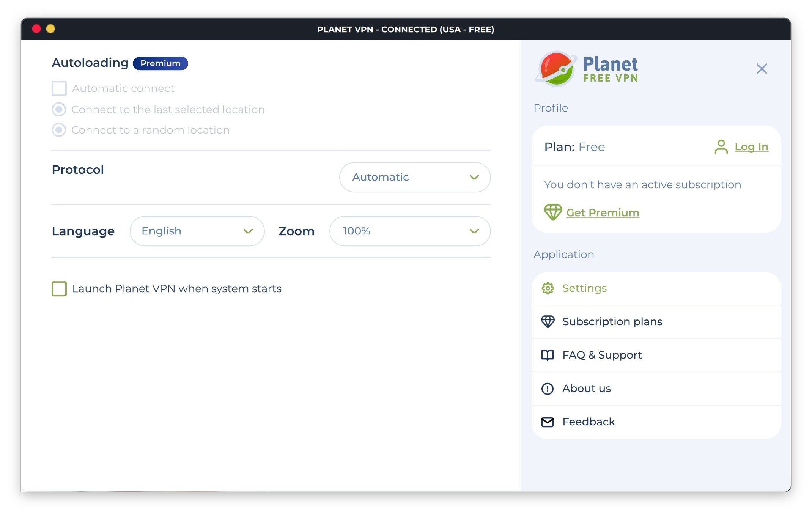This screenshot has height=516, width=812.
Task: Click the Feedback envelope icon
Action: pos(548,422)
